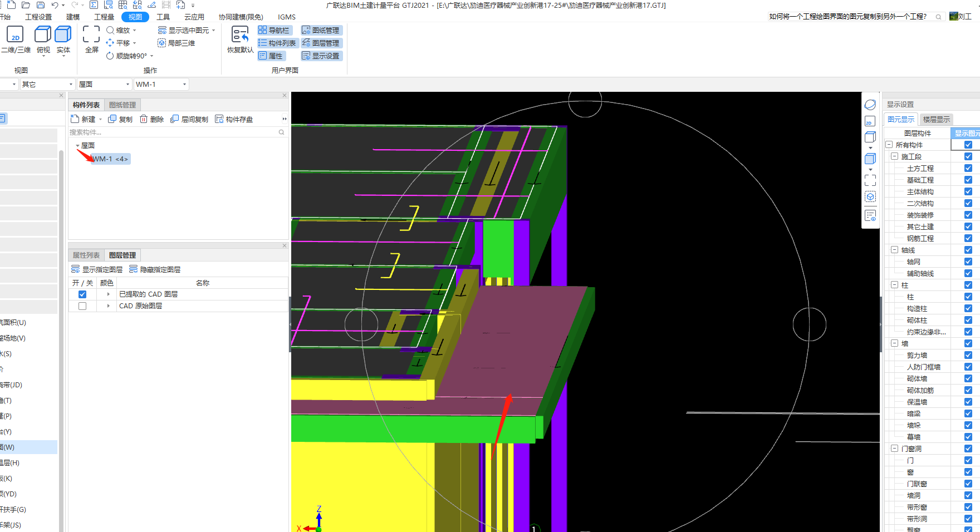Click the search magnifier in component search

point(281,132)
